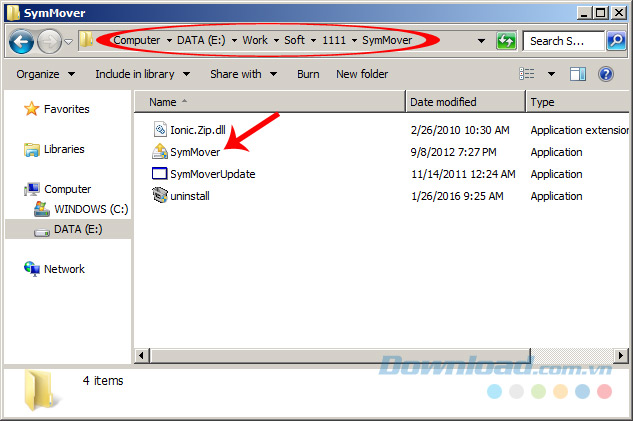Open the recent pages dropdown beside Forward
633x421 pixels.
coord(69,41)
